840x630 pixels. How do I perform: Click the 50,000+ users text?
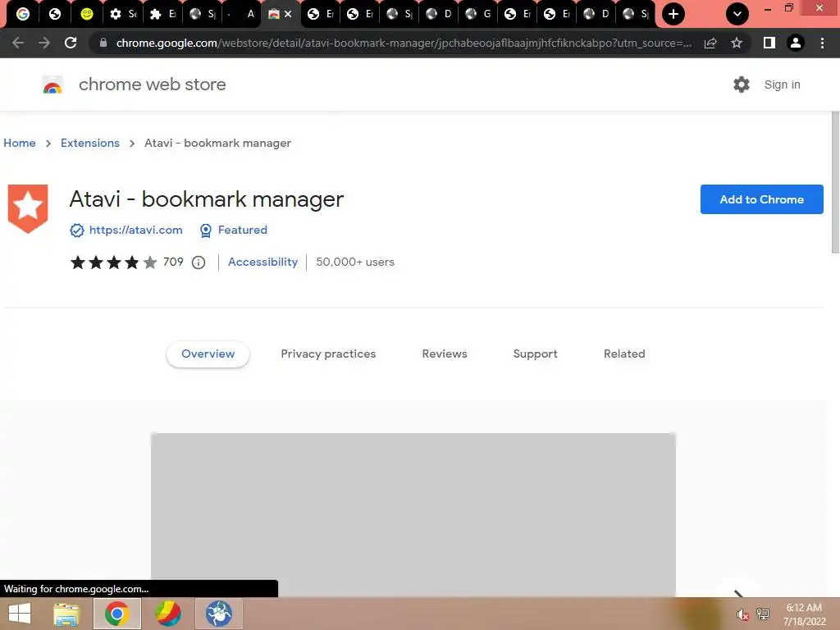(355, 262)
